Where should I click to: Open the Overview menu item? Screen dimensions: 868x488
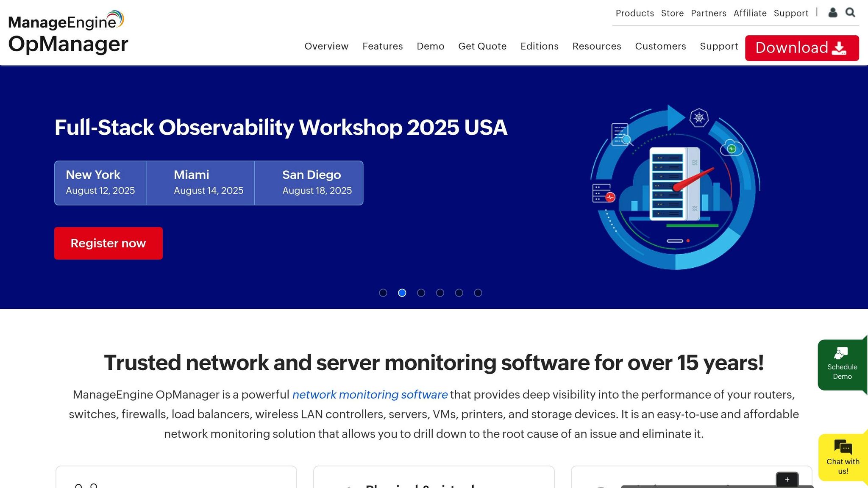click(x=326, y=46)
